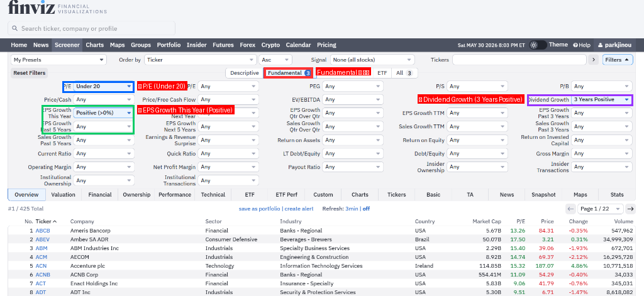644x296 pixels.
Task: Open the P/S filter dropdown
Action: point(477,86)
